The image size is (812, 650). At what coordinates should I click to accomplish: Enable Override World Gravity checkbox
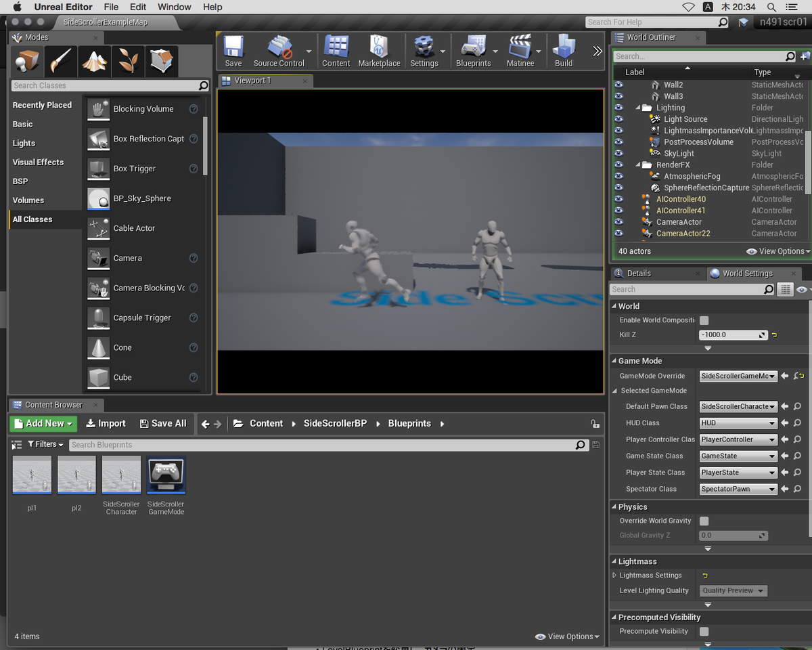pos(704,521)
